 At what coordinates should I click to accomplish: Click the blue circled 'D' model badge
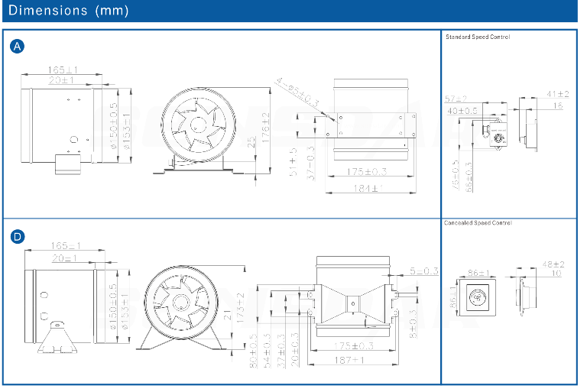click(x=18, y=237)
